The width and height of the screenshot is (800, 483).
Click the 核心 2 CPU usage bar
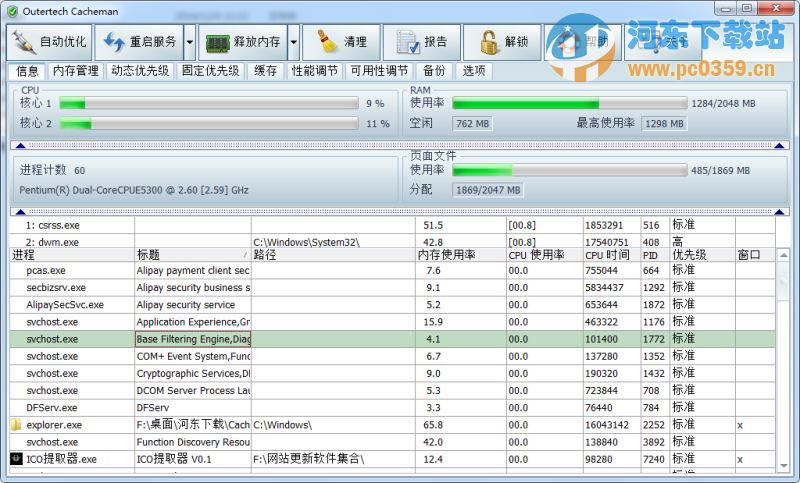209,123
